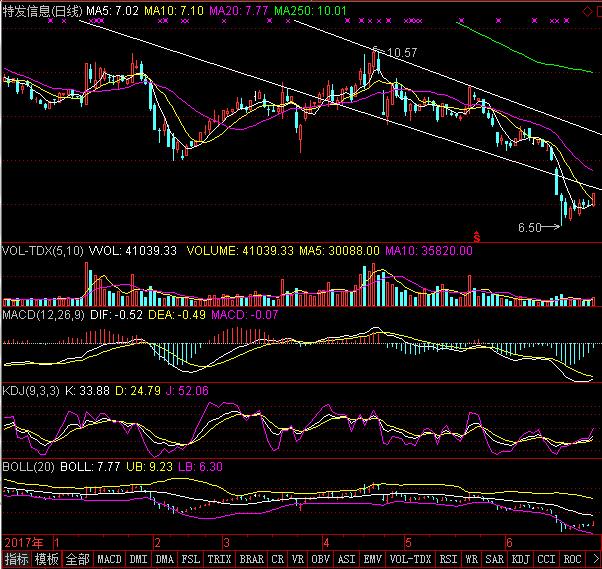Click the MACD: -0.07 value
The height and width of the screenshot is (569, 602).
click(245, 315)
